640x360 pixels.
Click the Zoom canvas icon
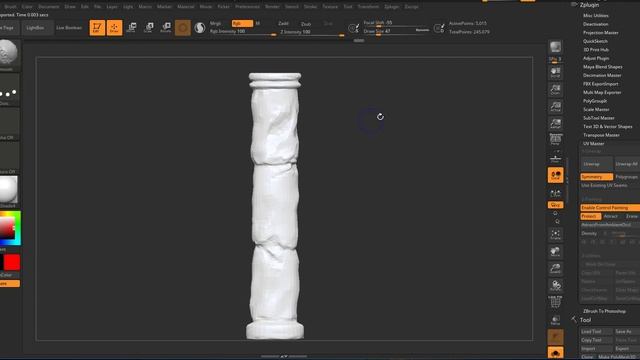[555, 89]
